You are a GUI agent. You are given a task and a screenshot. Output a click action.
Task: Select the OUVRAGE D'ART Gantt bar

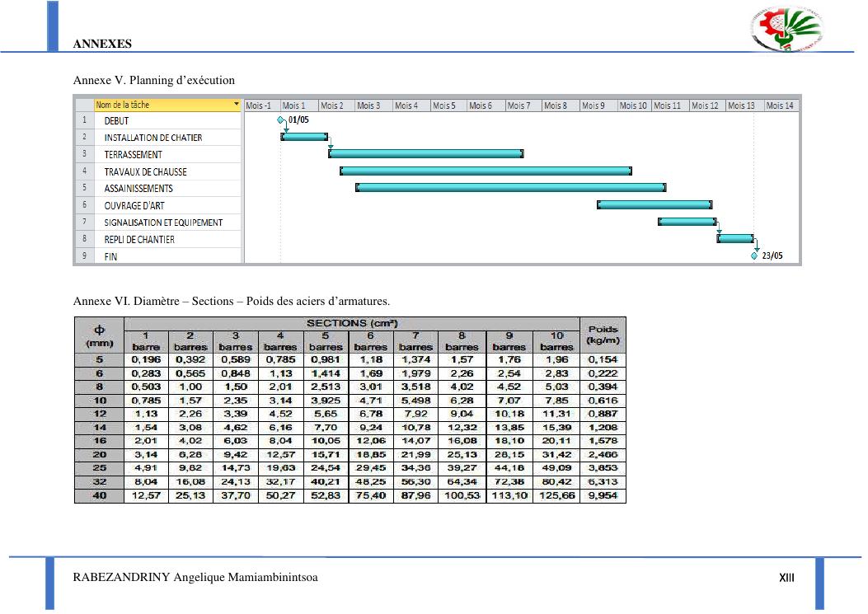[655, 205]
